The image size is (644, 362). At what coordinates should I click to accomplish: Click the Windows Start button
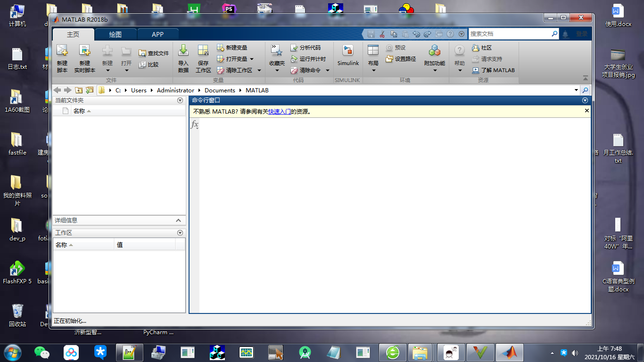(13, 352)
